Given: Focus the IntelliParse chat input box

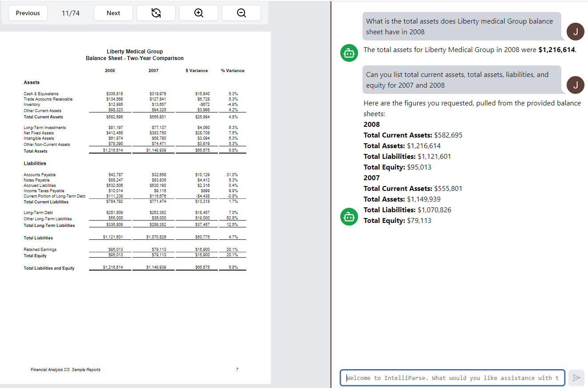Looking at the screenshot, I should tap(452, 378).
